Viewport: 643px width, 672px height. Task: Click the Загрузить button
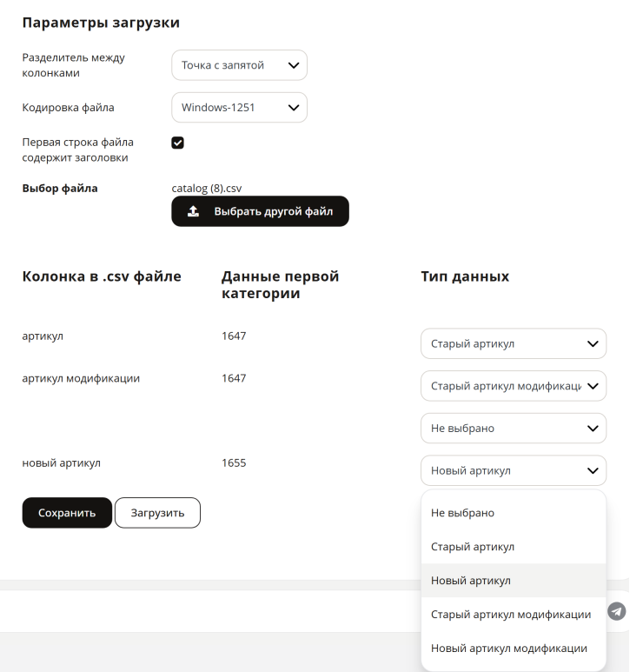157,513
